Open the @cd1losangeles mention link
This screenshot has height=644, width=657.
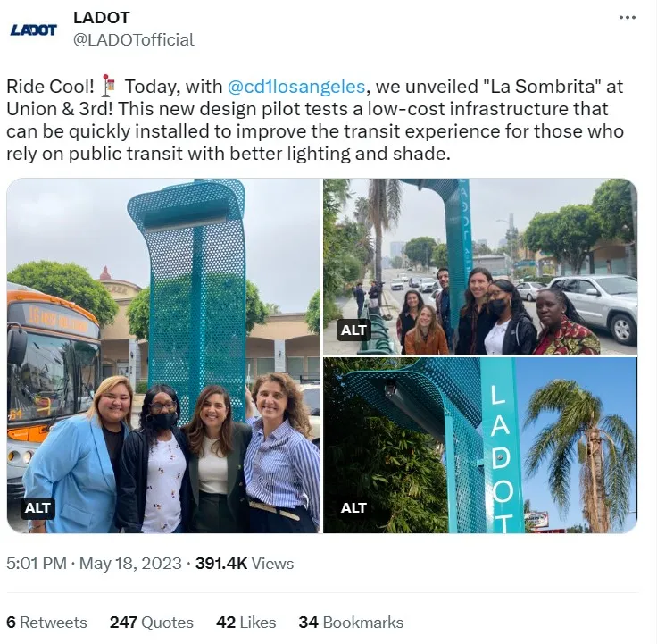coord(296,87)
